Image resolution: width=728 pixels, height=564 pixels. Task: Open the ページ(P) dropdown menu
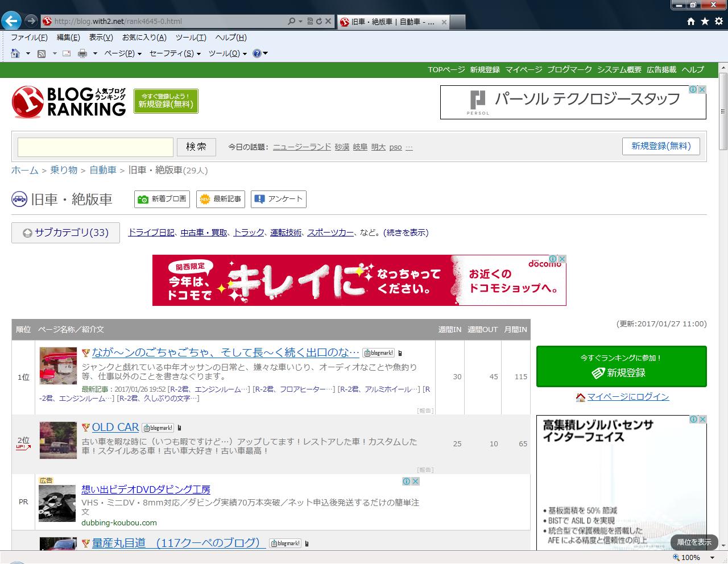[x=122, y=53]
